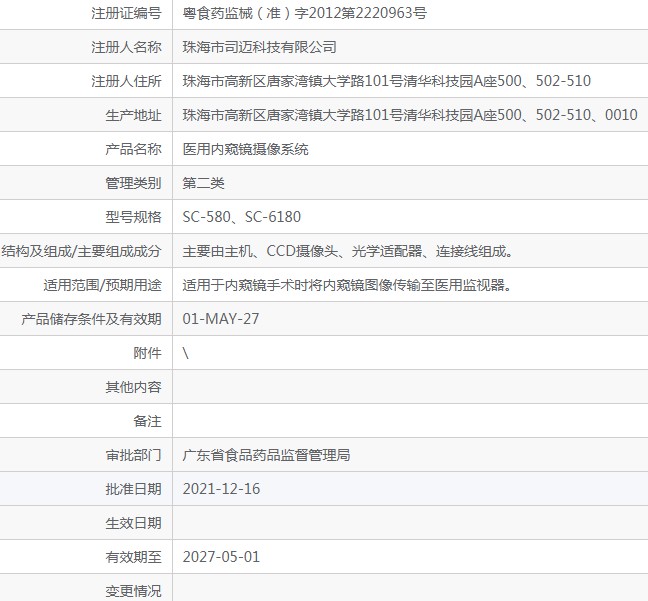Viewport: 648px width, 601px height.
Task: Click the label 结构及组成/主要组成成分
Action: [81, 251]
